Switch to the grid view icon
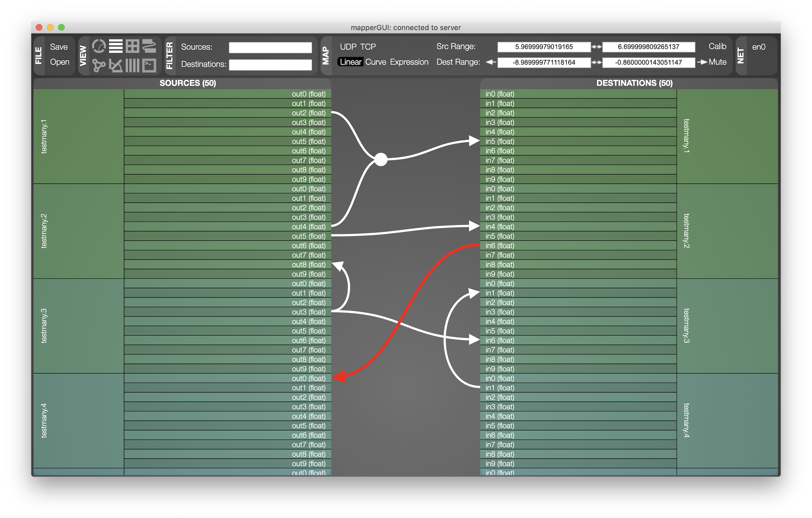Viewport: 812px width, 518px height. [x=132, y=46]
